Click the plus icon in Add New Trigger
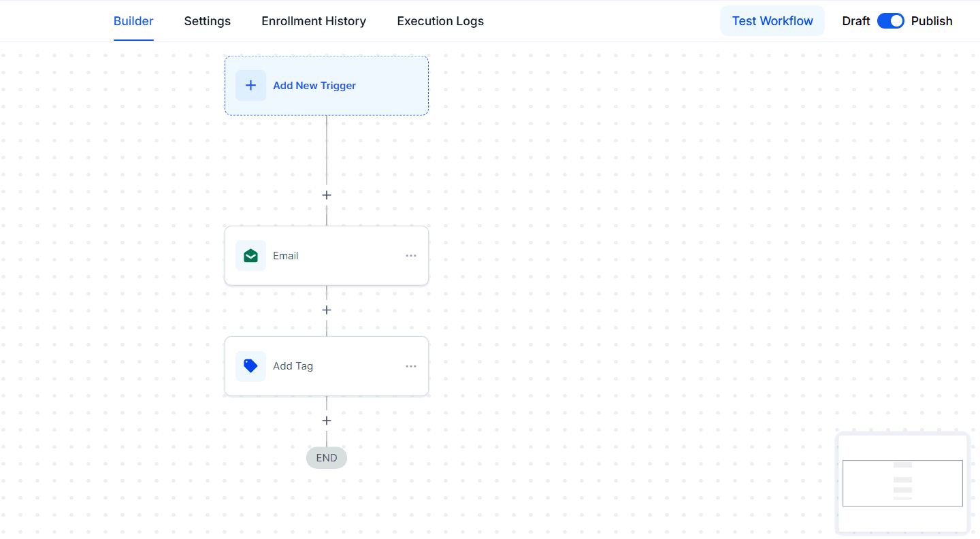Image resolution: width=980 pixels, height=539 pixels. click(250, 86)
